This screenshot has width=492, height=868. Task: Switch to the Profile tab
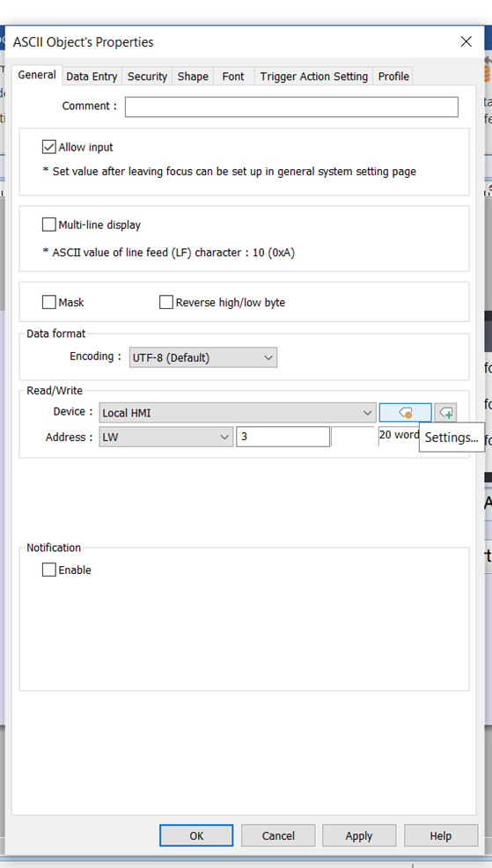point(393,77)
